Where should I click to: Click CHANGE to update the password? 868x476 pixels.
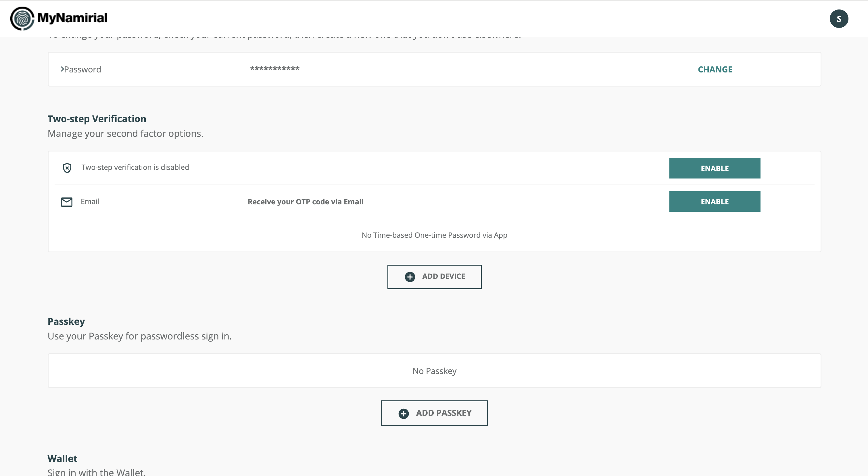[715, 69]
